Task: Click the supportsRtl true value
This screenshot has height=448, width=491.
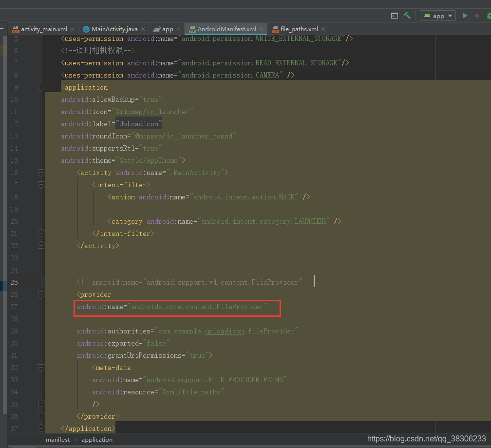Action: pyautogui.click(x=151, y=148)
